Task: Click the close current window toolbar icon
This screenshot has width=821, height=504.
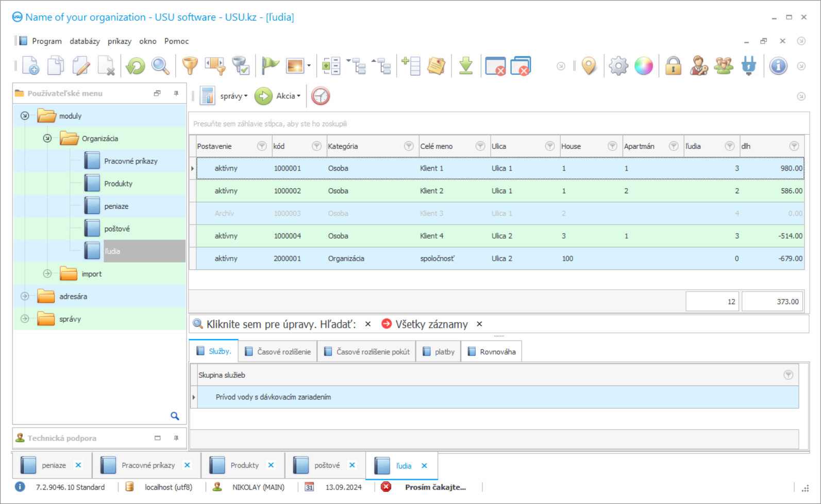Action: pyautogui.click(x=495, y=66)
